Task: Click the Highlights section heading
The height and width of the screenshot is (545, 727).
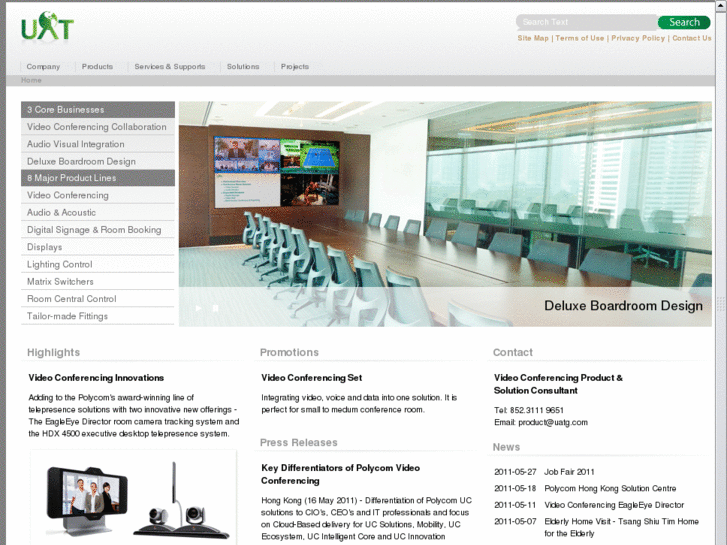Action: tap(53, 353)
